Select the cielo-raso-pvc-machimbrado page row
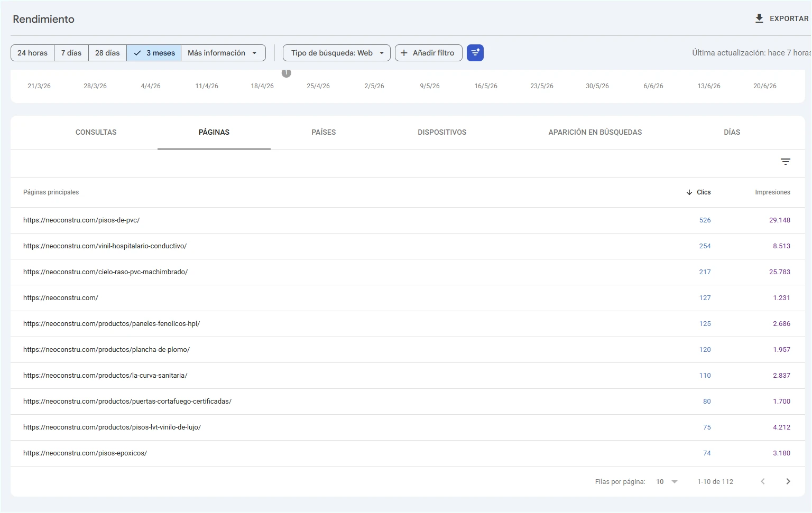The image size is (812, 513). [x=408, y=272]
